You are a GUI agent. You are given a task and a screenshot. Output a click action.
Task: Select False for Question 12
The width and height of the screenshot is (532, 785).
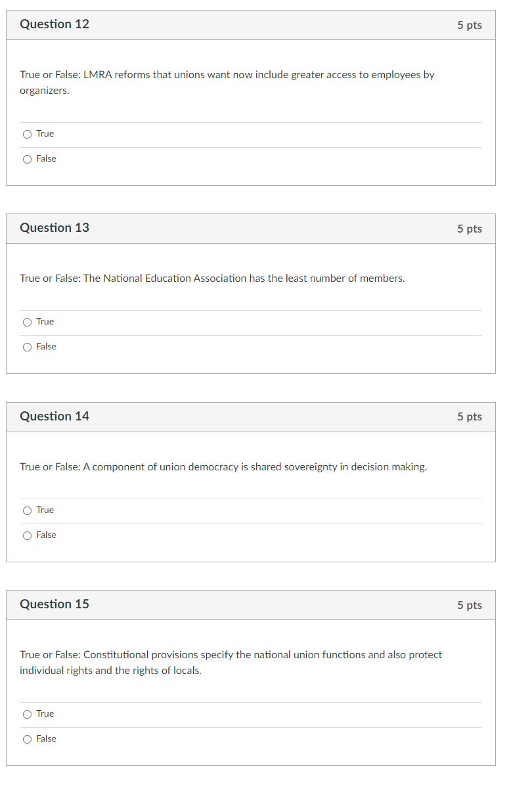(x=27, y=159)
